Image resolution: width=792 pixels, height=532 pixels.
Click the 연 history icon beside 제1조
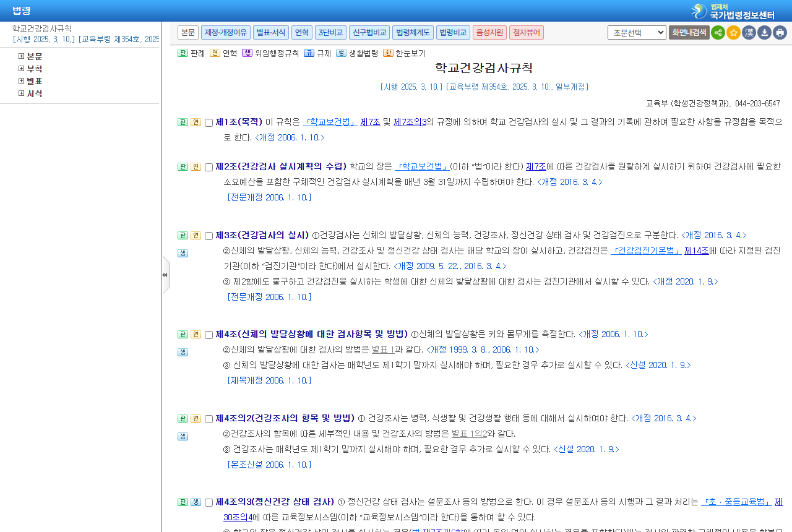(196, 122)
